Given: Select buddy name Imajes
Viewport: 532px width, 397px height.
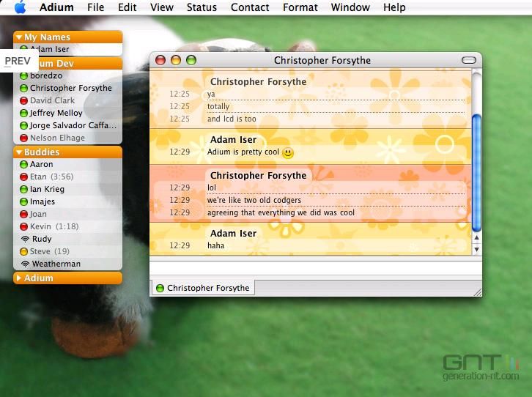Looking at the screenshot, I should pos(43,201).
